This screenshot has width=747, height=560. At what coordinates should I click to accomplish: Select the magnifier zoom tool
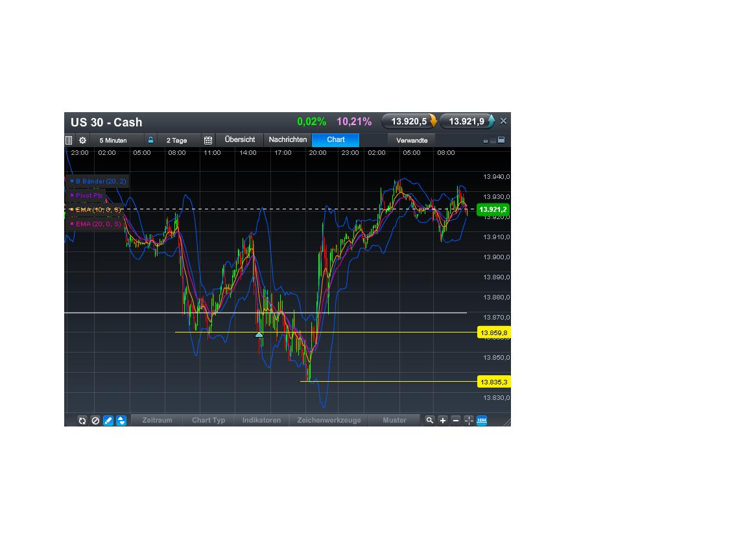click(x=430, y=420)
